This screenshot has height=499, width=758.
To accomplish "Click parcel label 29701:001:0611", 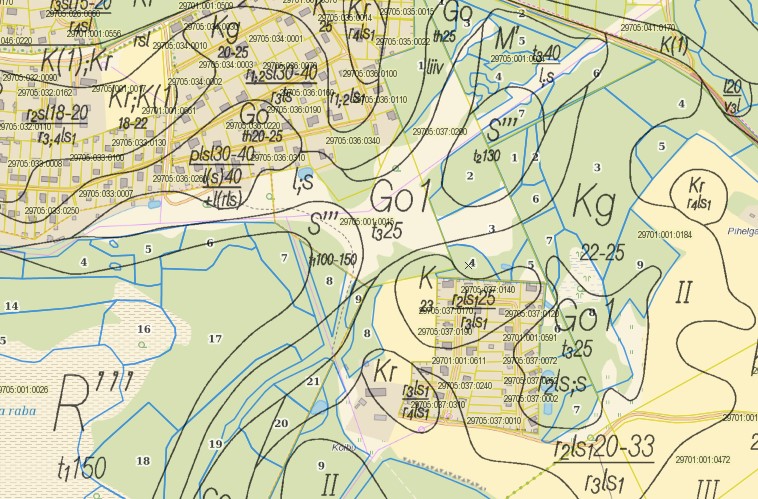I will tap(459, 361).
